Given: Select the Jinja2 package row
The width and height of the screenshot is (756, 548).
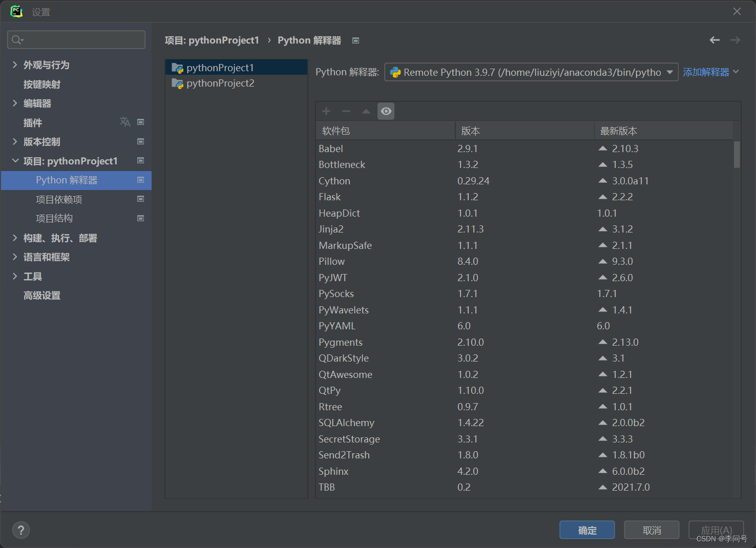Looking at the screenshot, I should click(x=524, y=229).
